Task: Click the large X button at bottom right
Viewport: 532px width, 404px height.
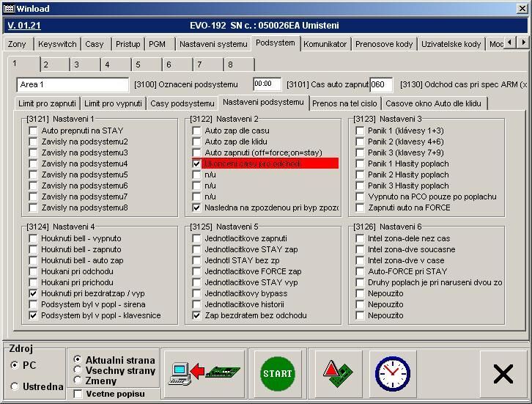Action: click(503, 374)
